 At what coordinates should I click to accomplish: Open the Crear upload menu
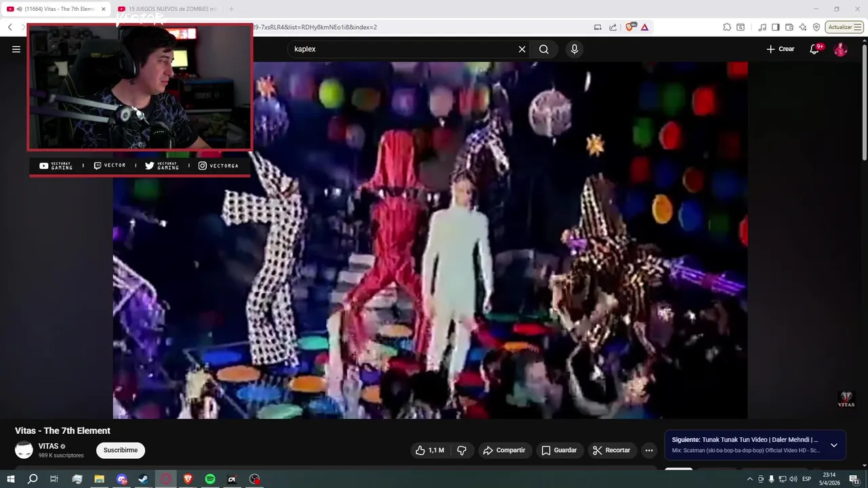[x=781, y=49]
